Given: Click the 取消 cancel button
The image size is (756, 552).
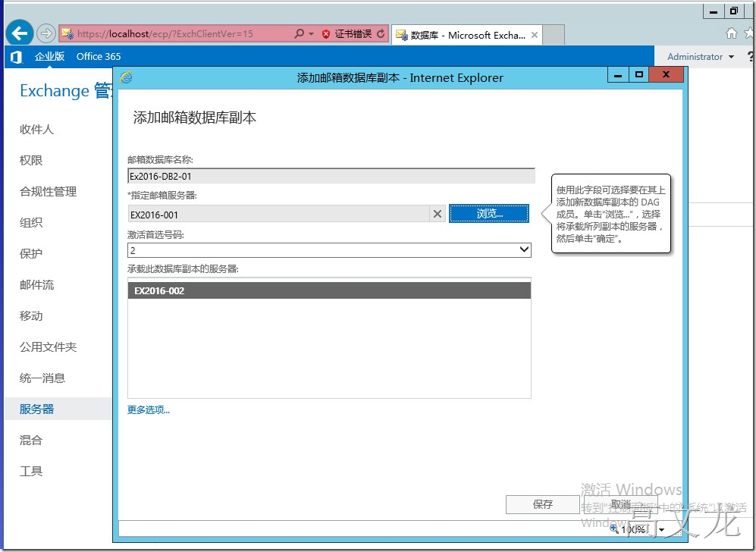Looking at the screenshot, I should tap(620, 504).
